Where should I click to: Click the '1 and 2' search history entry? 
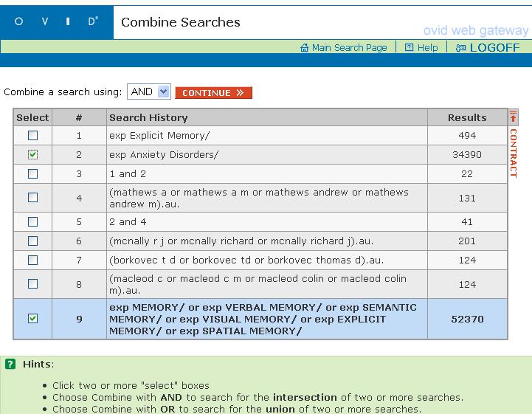[x=128, y=173]
